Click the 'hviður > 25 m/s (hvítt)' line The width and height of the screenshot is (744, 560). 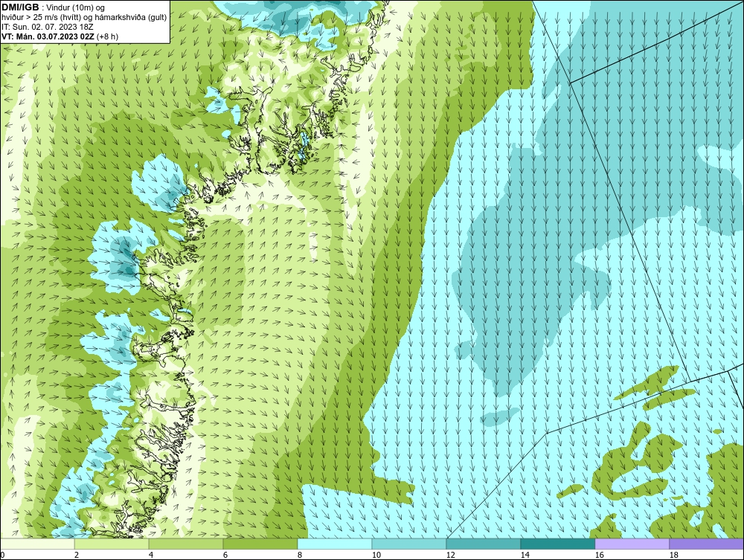tap(40, 18)
